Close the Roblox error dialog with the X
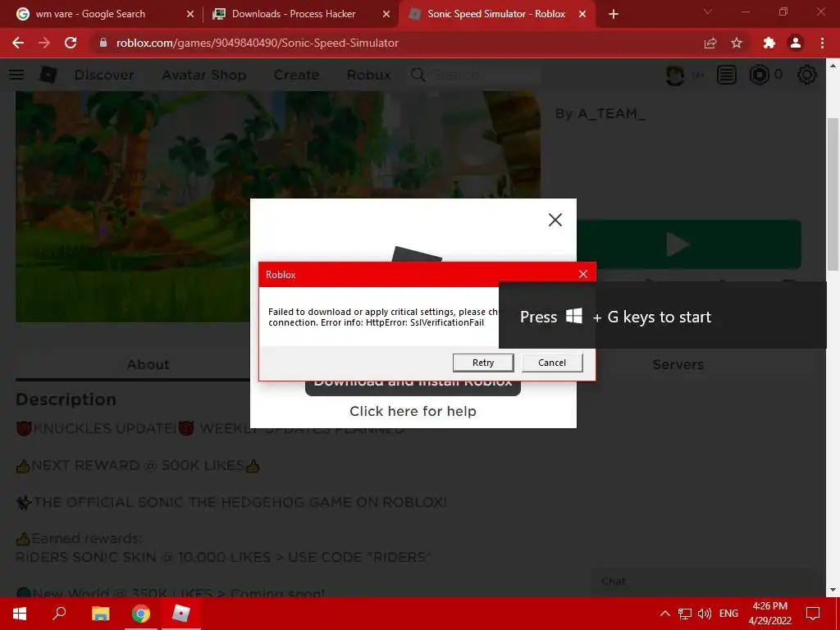This screenshot has height=630, width=840. [x=583, y=274]
